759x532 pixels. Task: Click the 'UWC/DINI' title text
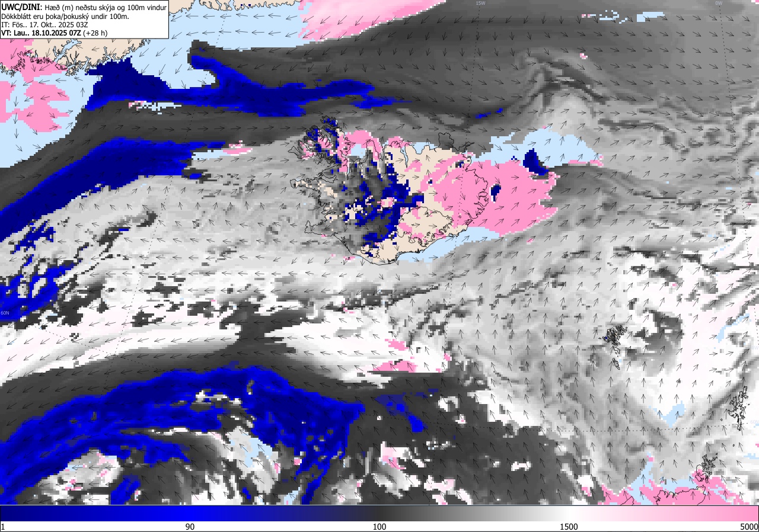click(21, 7)
